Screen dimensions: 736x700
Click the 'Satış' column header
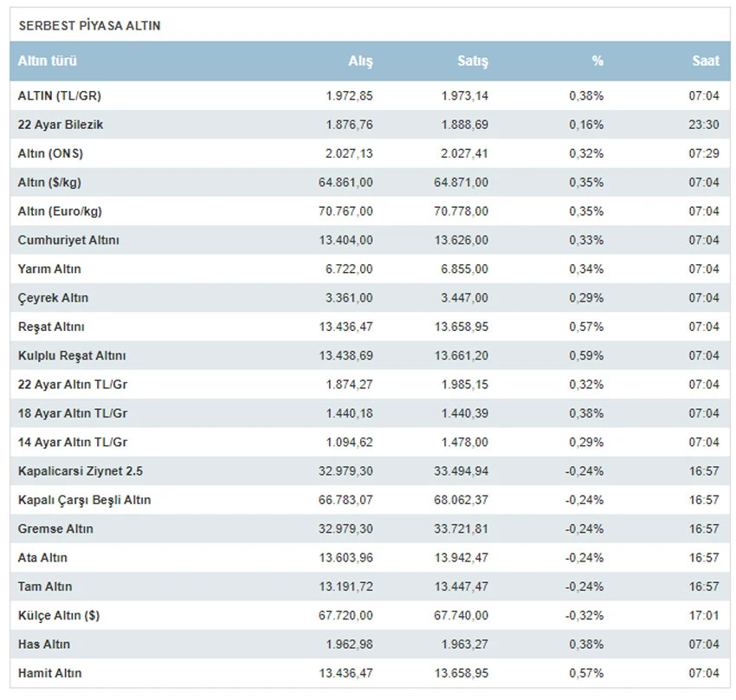point(472,62)
